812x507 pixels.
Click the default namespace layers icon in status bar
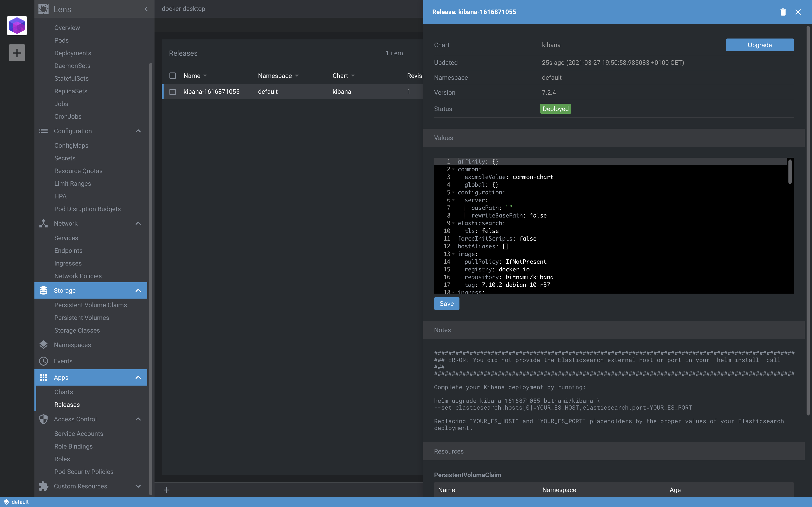(6, 502)
